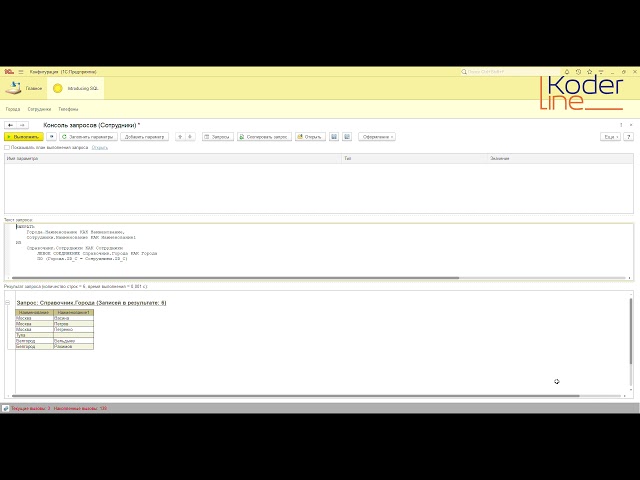The height and width of the screenshot is (480, 640).
Task: Open the history clock icon
Action: click(578, 72)
